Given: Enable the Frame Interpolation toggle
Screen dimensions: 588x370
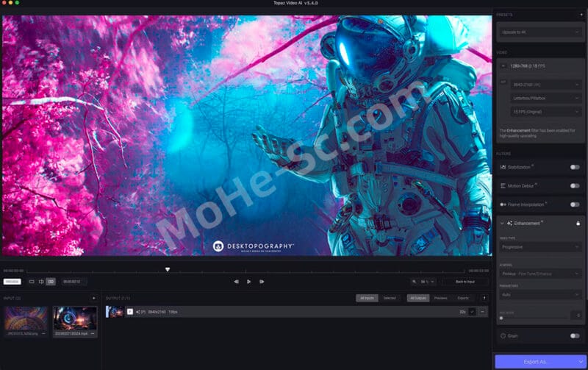Looking at the screenshot, I should pos(575,204).
